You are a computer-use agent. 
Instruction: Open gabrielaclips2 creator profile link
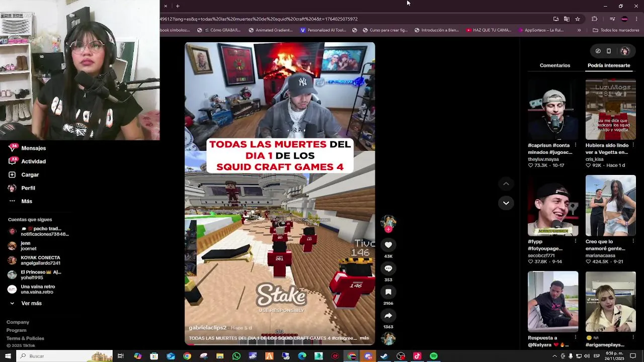207,328
